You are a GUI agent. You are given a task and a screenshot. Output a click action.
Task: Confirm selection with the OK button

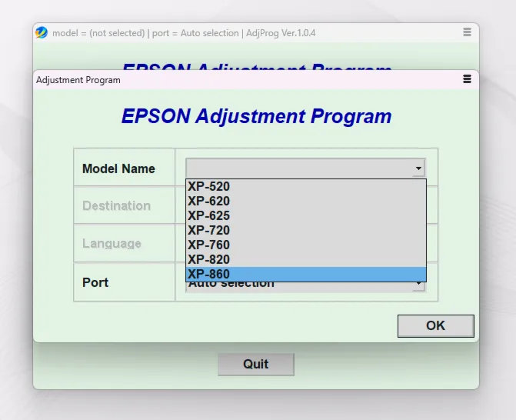click(x=436, y=326)
